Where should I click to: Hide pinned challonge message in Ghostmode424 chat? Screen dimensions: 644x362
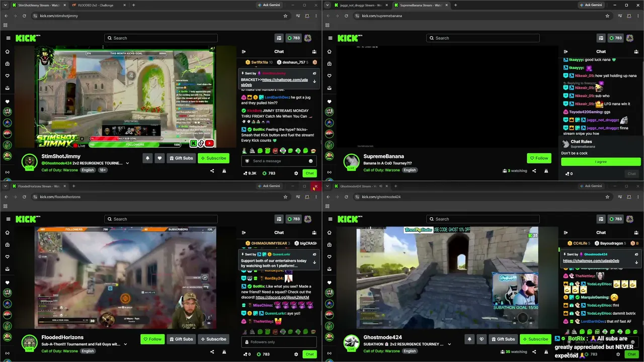[636, 254]
